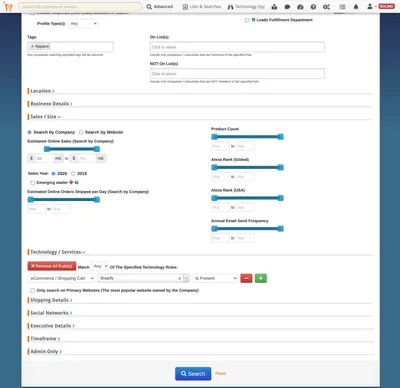
Task: Click the Emerging etailer orange diamond icon
Action: pyautogui.click(x=71, y=182)
